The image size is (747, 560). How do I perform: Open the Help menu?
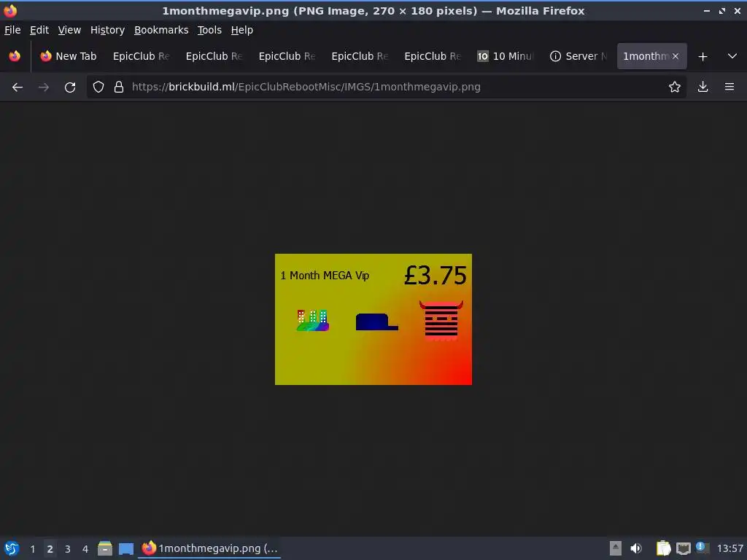click(x=242, y=30)
